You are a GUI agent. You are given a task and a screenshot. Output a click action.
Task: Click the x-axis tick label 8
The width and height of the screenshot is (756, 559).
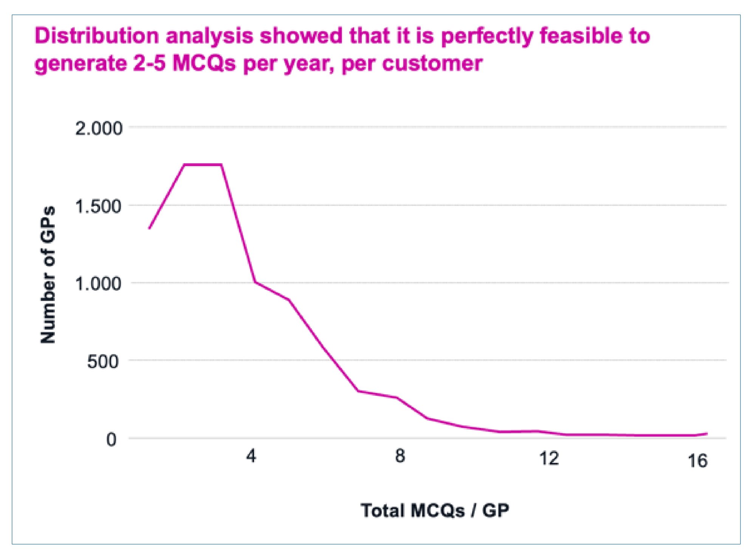coord(400,456)
